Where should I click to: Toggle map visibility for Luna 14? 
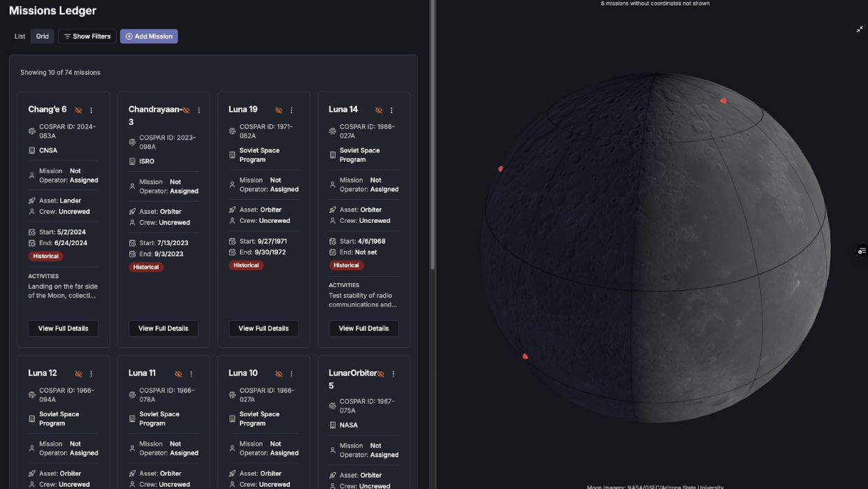379,110
